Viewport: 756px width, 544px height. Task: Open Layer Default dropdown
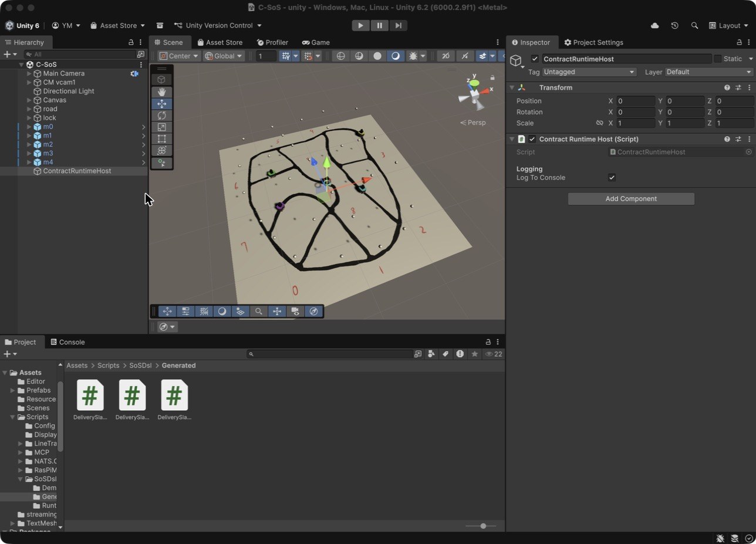(709, 72)
